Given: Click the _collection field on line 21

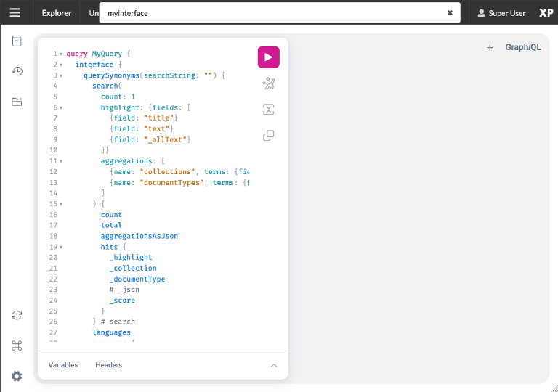Looking at the screenshot, I should point(133,268).
